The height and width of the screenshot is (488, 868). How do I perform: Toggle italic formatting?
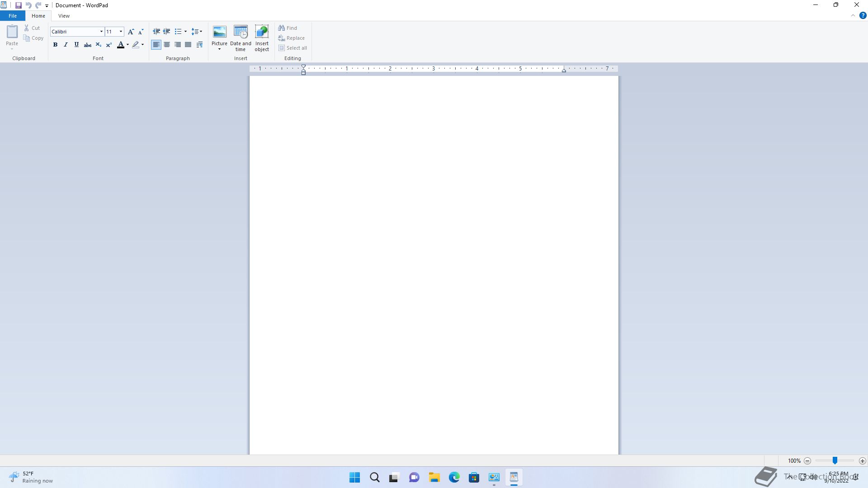tap(66, 45)
